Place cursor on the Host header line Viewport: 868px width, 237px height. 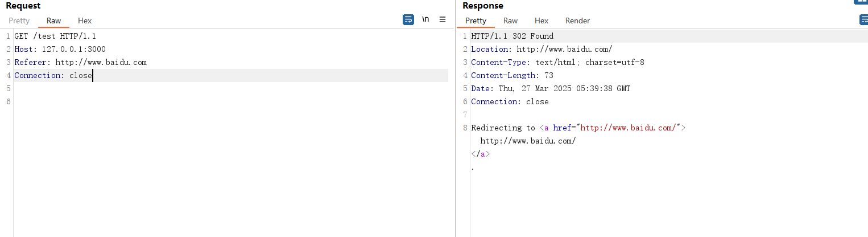(60, 49)
